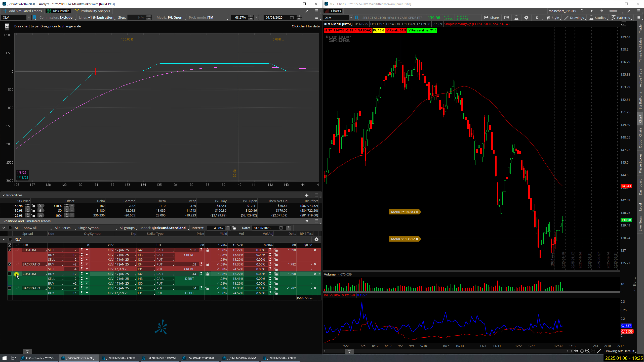Open Windows Start menu

4,358
